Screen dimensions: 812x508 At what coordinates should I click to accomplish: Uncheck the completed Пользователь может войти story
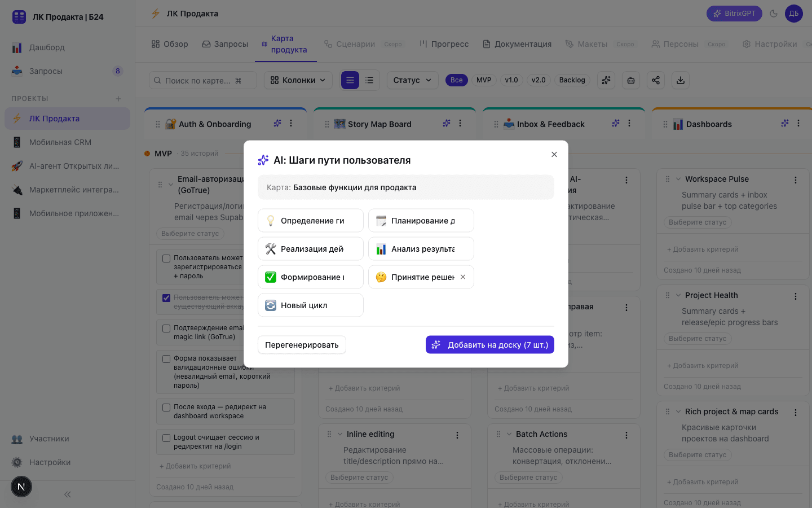click(166, 297)
